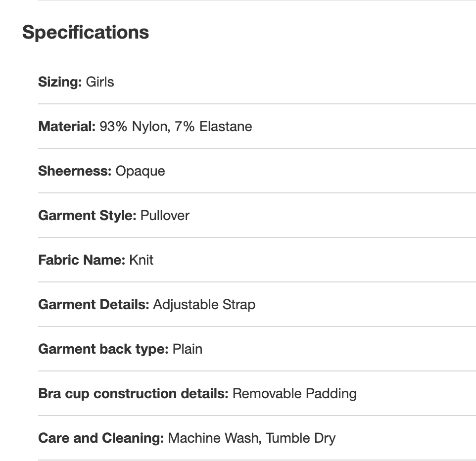Click the Material label

click(x=67, y=126)
